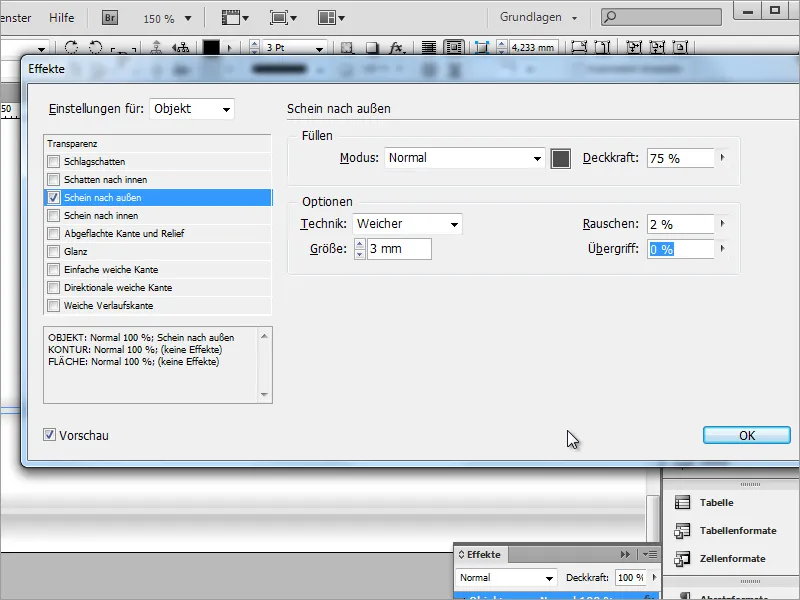800x600 pixels.
Task: Open the 150 % zoom level dropdown
Action: pyautogui.click(x=188, y=19)
